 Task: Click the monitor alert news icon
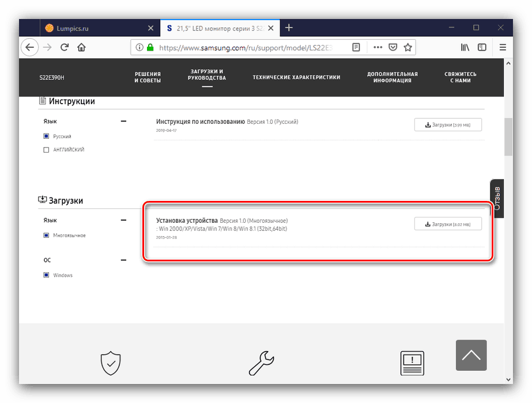412,363
